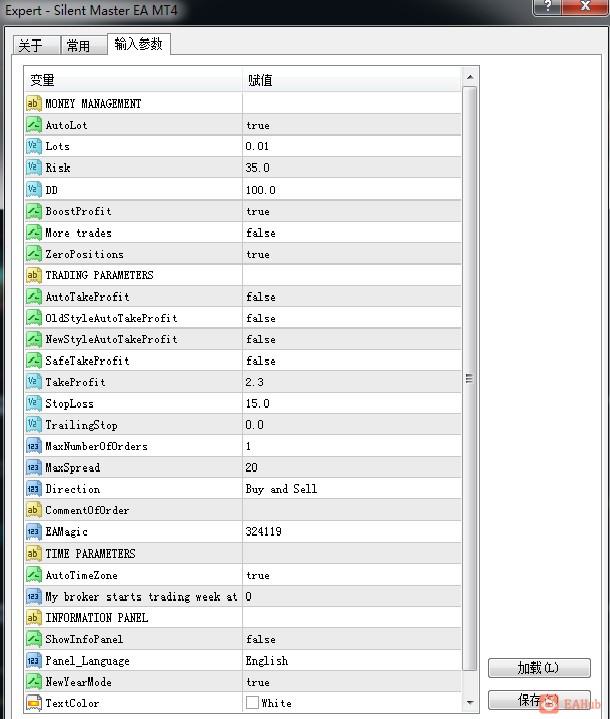
Task: Click the Risk value 35.0
Action: pyautogui.click(x=257, y=168)
